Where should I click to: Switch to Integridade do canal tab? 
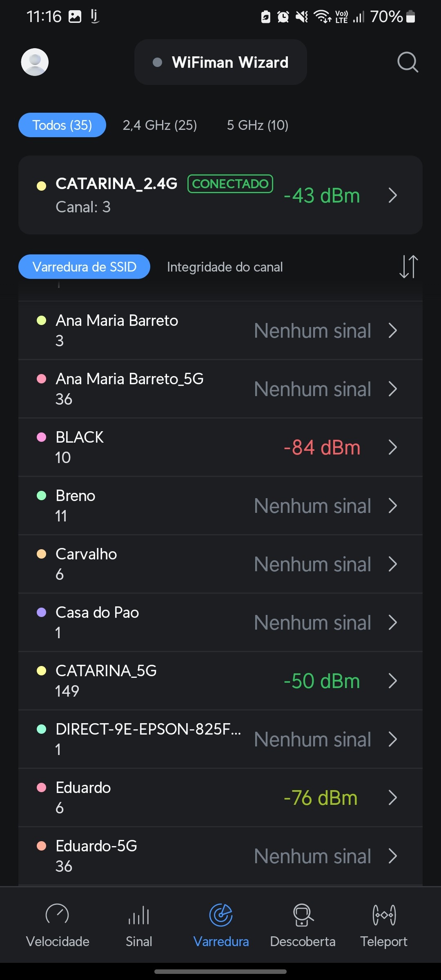[x=225, y=267]
